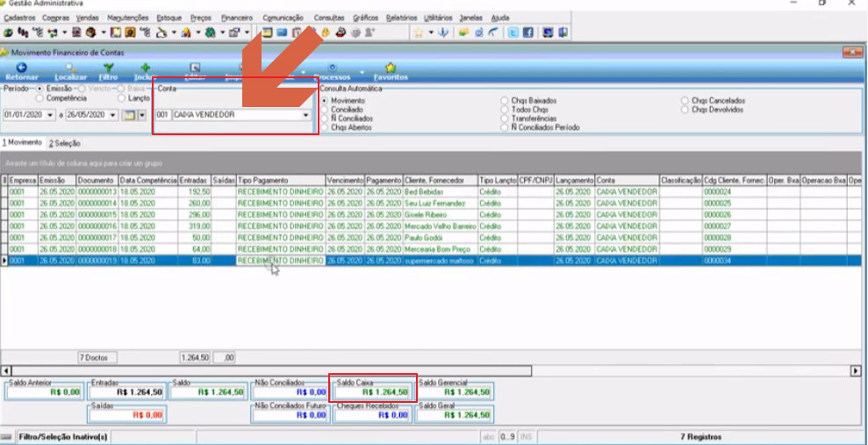Click the blue anchor icon in main toolbar
Image resolution: width=868 pixels, height=445 pixels.
[x=442, y=32]
